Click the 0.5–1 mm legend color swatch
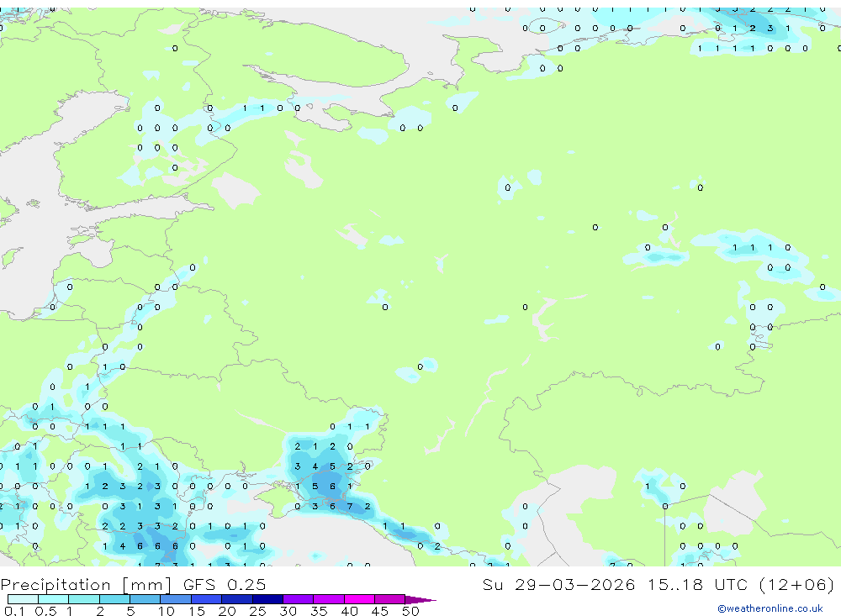The height and width of the screenshot is (616, 841). pyautogui.click(x=54, y=599)
